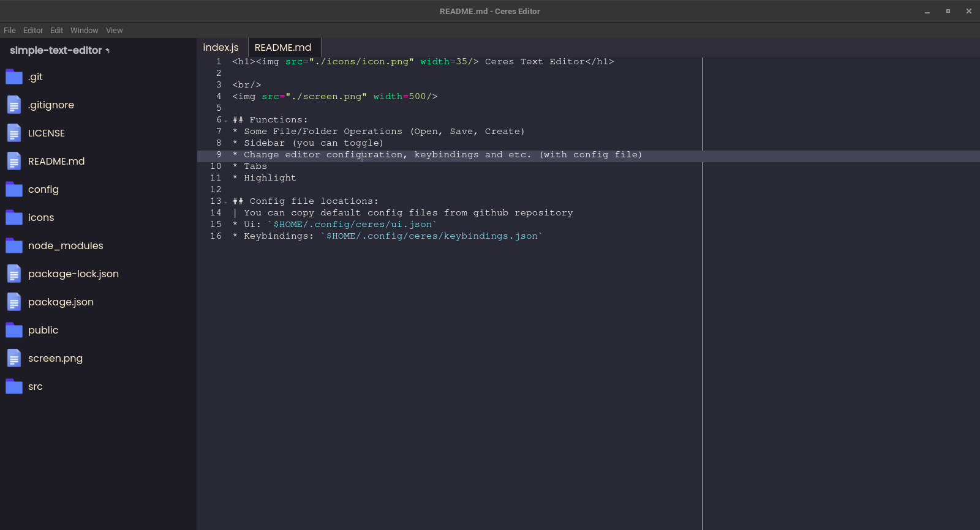Click the $HOME/.config/ceres/keybindings.json path

pos(432,236)
